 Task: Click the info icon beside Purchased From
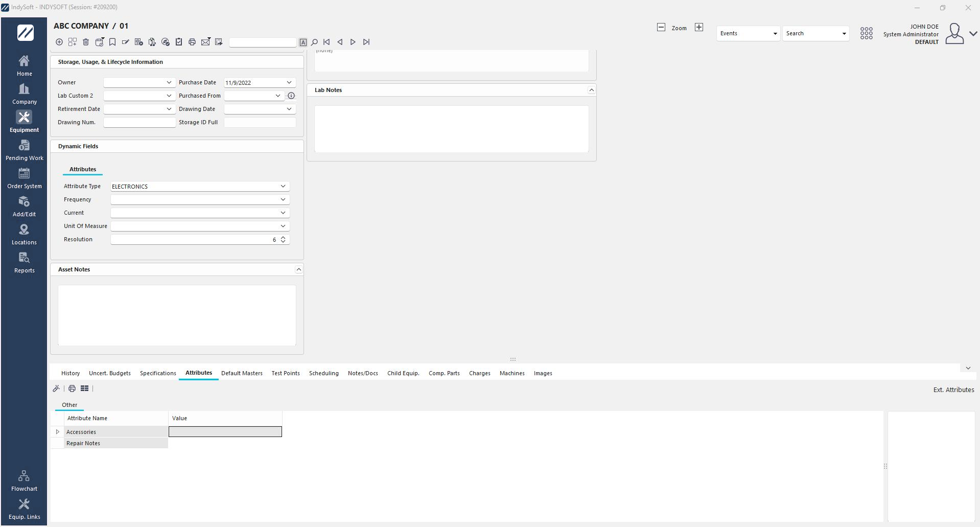(291, 96)
